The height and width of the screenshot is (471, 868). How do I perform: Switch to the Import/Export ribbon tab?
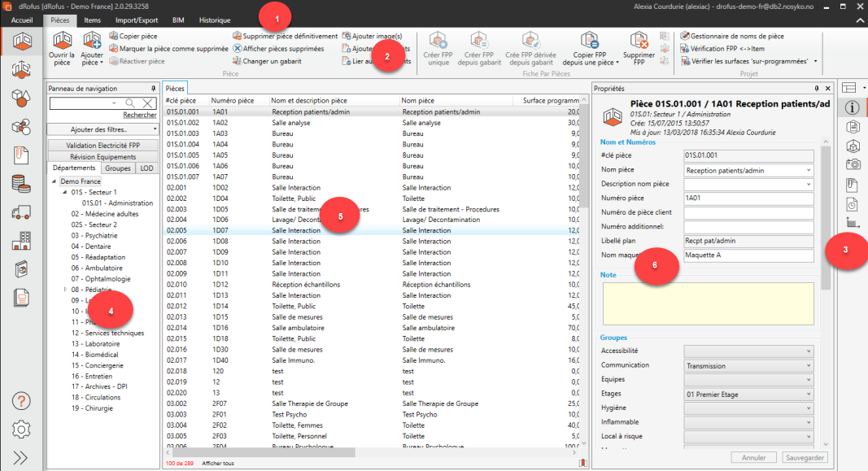click(137, 20)
